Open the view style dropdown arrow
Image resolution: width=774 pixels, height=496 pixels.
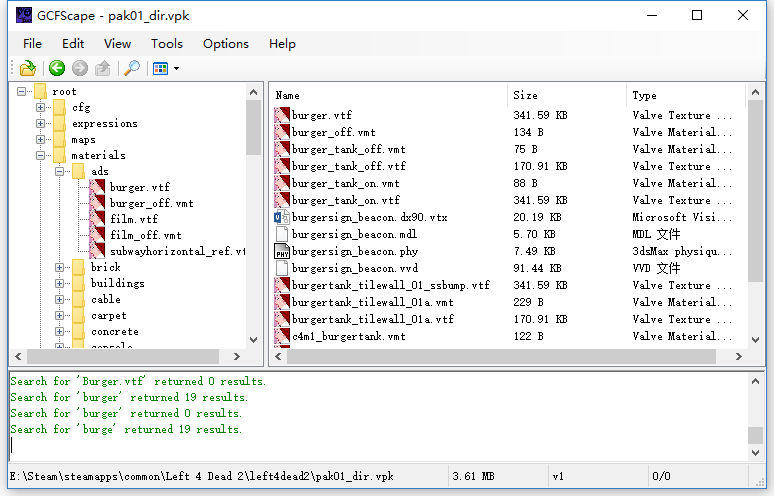pyautogui.click(x=176, y=69)
